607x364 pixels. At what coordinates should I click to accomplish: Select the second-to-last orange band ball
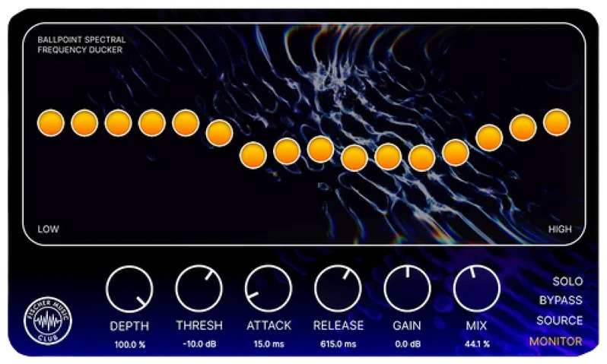[523, 127]
